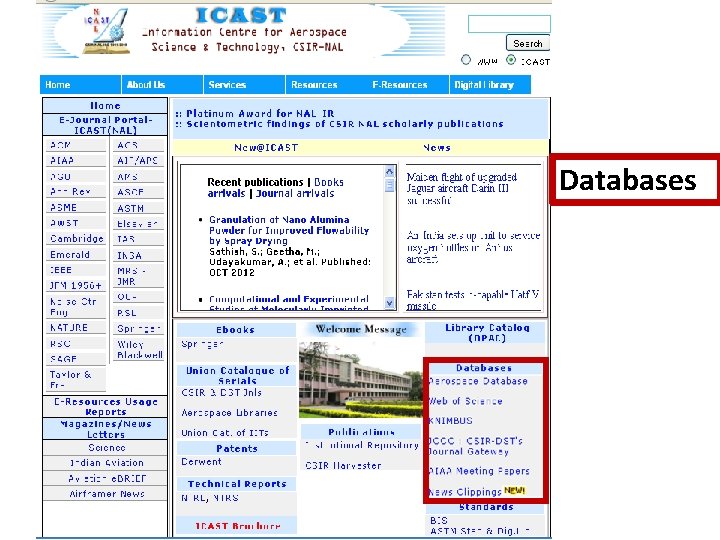Open the IEEE e-journal link
Viewport: 720px width, 540px height.
(x=61, y=270)
